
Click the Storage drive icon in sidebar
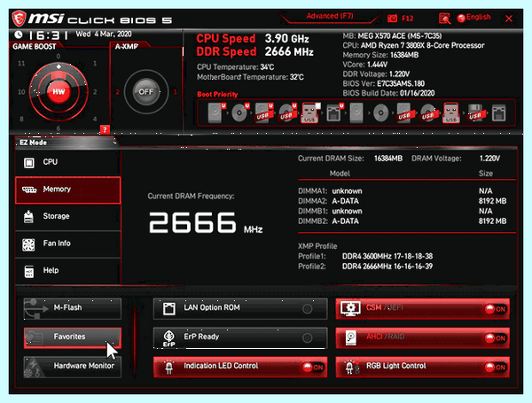pos(28,217)
